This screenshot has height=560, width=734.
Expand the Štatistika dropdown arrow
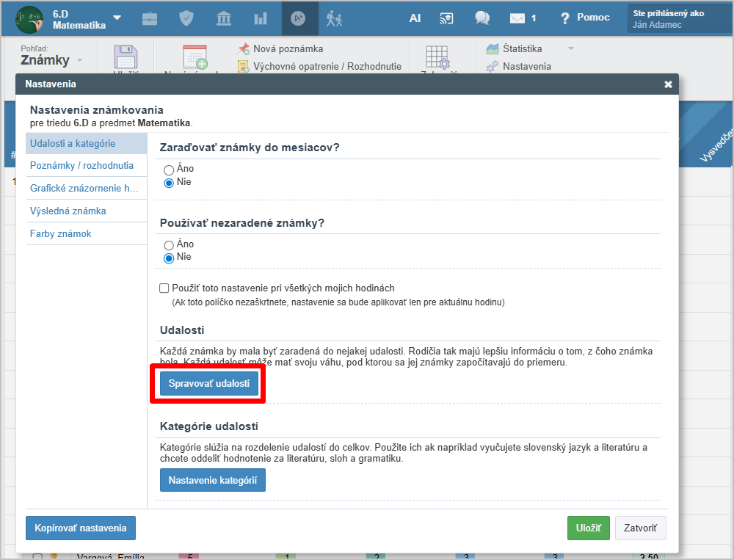pos(570,49)
